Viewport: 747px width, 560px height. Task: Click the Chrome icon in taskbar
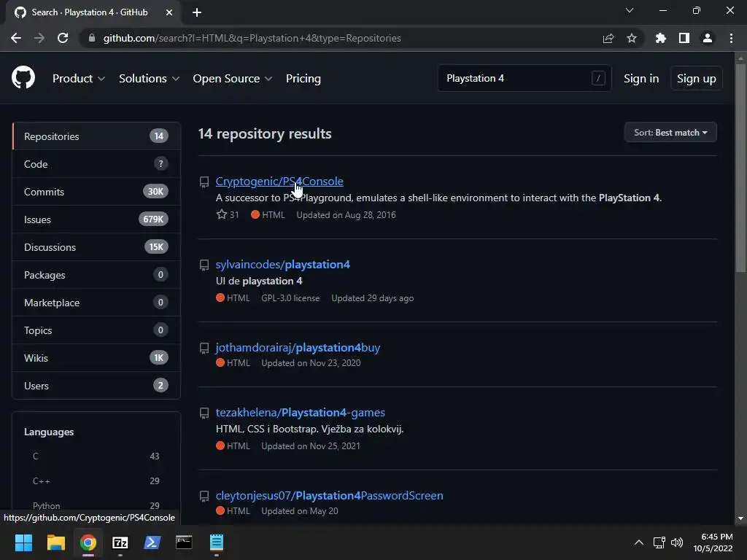[x=88, y=542]
